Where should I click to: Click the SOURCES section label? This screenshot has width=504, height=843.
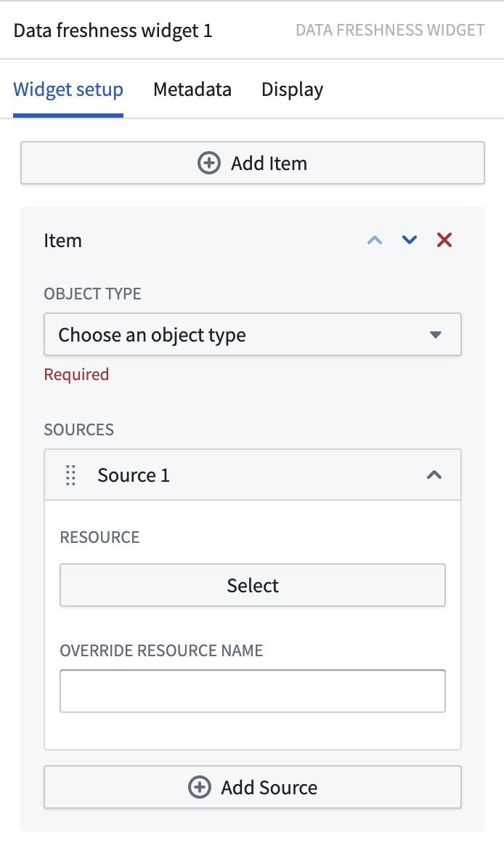(x=79, y=429)
